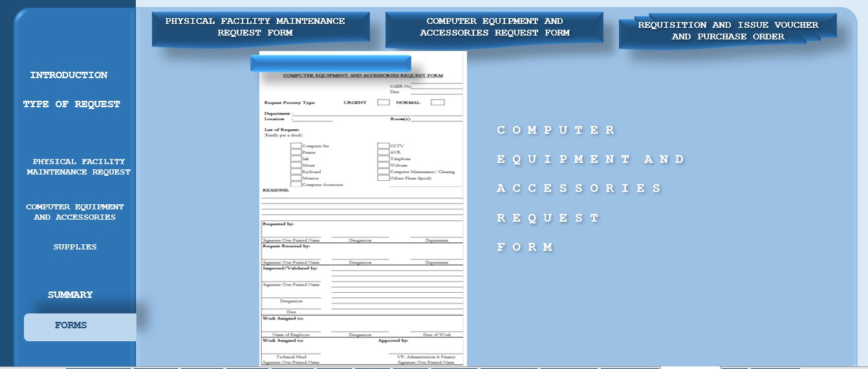This screenshot has width=868, height=369.
Task: Click the Room(s) blank line
Action: [x=437, y=121]
